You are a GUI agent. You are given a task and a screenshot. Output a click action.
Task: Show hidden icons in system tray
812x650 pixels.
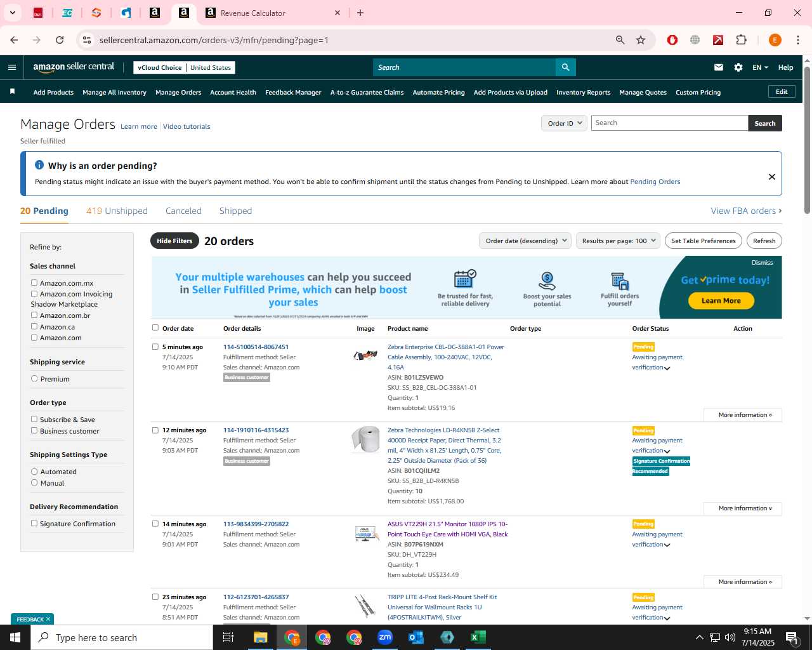click(x=699, y=637)
